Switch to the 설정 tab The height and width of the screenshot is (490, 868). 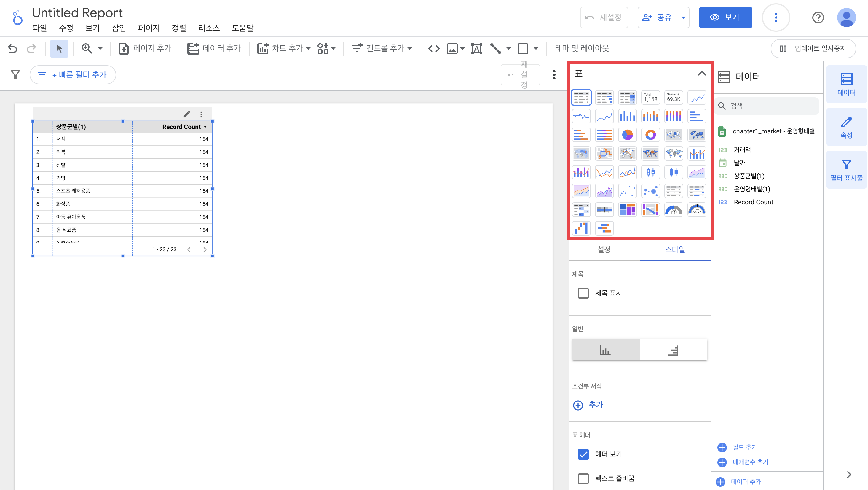click(604, 249)
